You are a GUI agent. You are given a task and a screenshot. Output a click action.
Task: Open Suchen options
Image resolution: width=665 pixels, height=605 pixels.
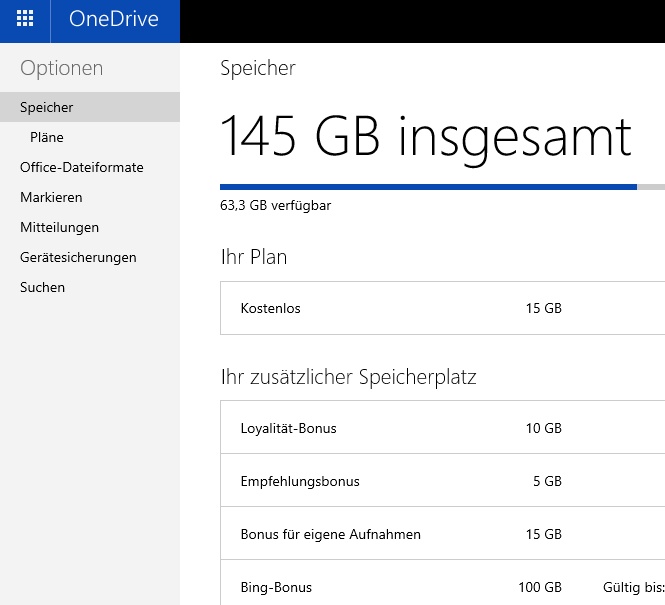coord(42,287)
